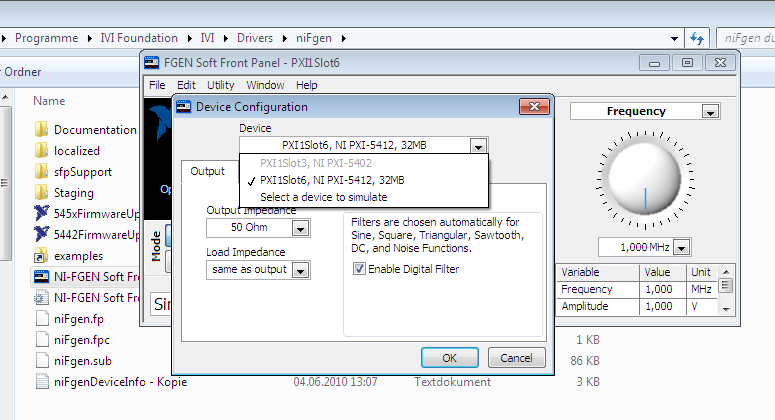775x420 pixels.
Task: Open the Window menu
Action: pos(265,85)
